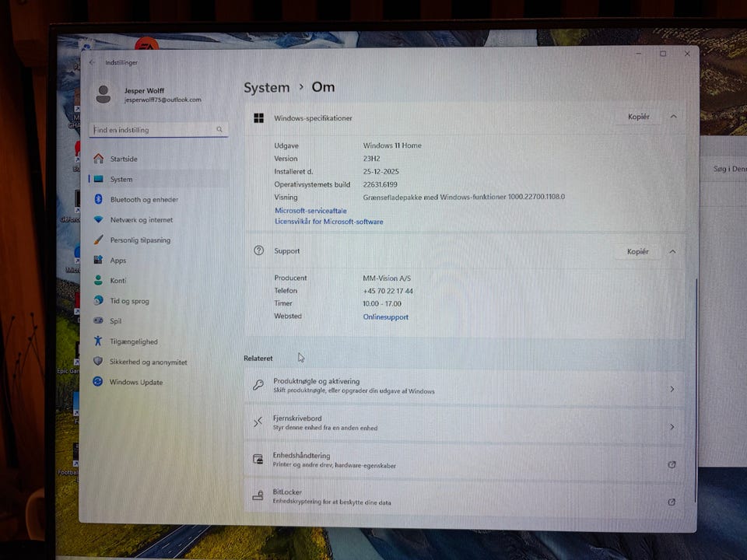747x560 pixels.
Task: Click the Tilgængelighed accessibility icon
Action: (x=98, y=341)
